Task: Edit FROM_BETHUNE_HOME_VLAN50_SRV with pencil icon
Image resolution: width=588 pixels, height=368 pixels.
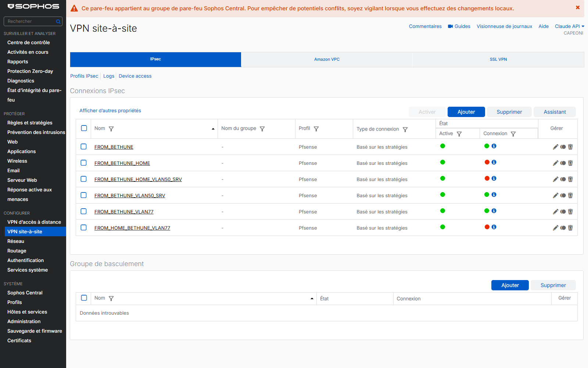Action: click(556, 179)
